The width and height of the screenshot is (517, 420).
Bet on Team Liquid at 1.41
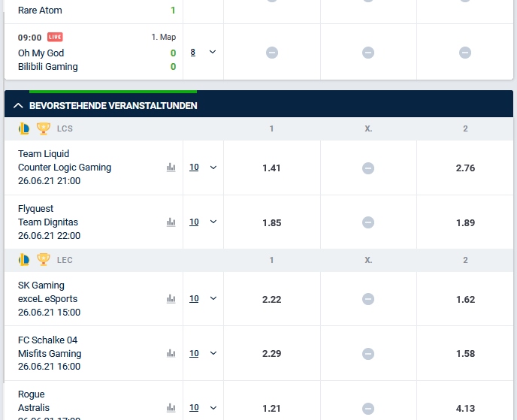click(x=272, y=168)
